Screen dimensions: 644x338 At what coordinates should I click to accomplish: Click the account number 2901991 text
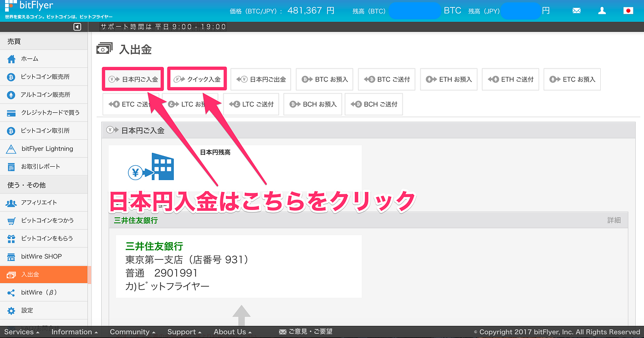[x=176, y=273]
